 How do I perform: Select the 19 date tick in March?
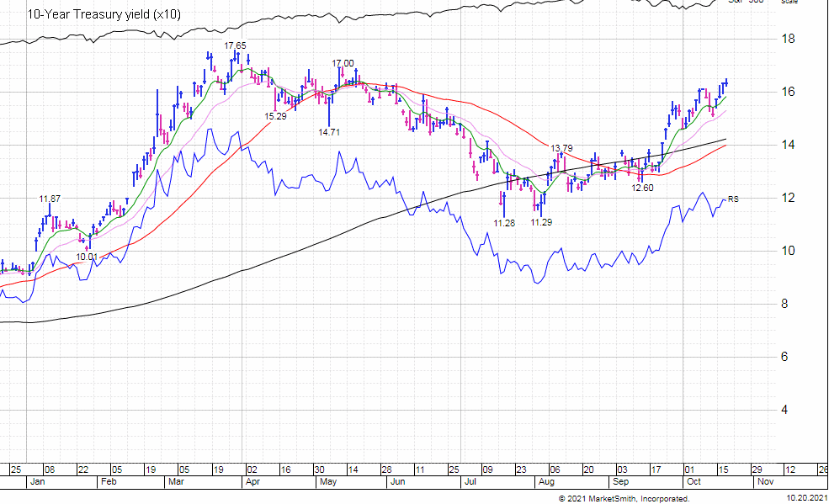(x=218, y=470)
